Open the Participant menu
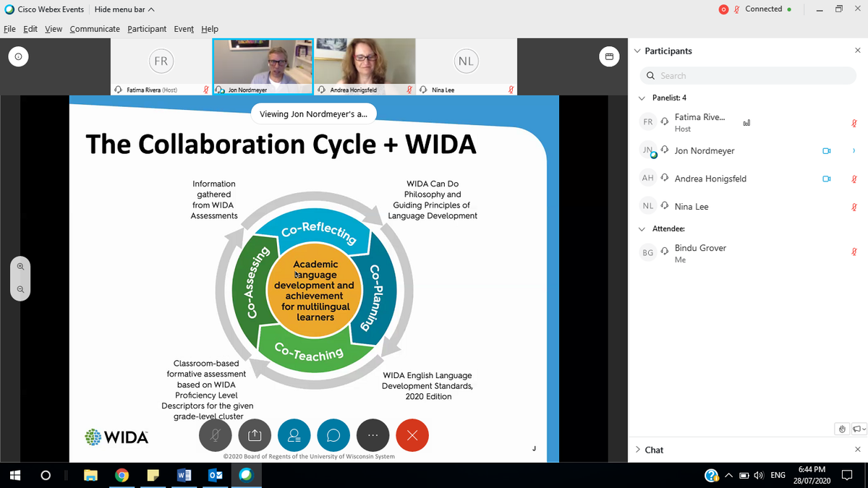This screenshot has height=488, width=868. [x=147, y=29]
